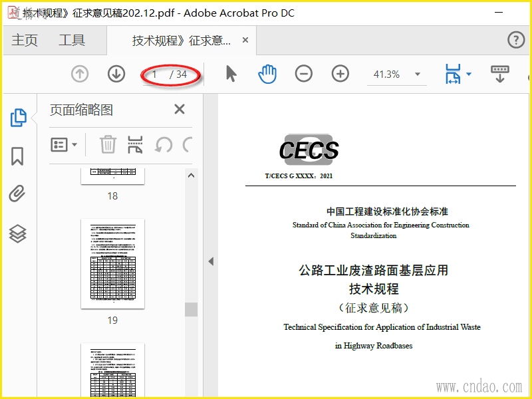Screen dimensions: 532x399
Task: Select the 技术规程》征求意... document tab
Action: click(x=181, y=41)
